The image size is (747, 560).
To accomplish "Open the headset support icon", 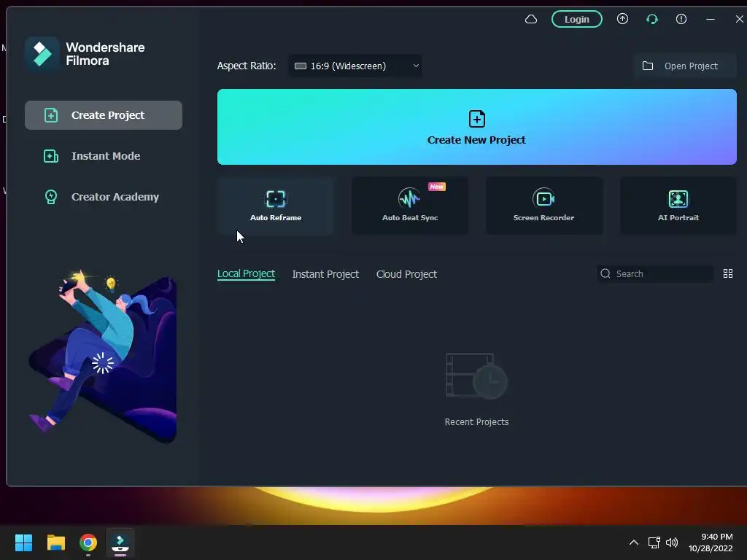I will [651, 19].
